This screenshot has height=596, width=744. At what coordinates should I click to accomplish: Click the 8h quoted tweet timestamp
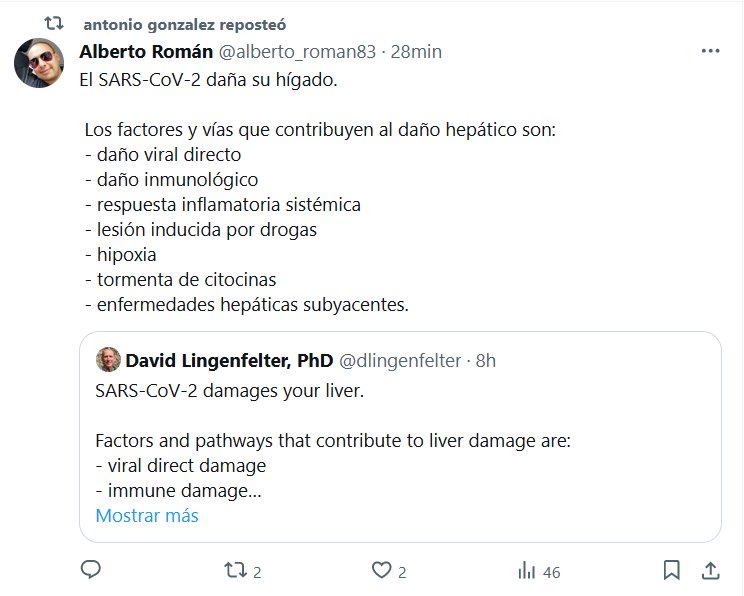tap(486, 360)
